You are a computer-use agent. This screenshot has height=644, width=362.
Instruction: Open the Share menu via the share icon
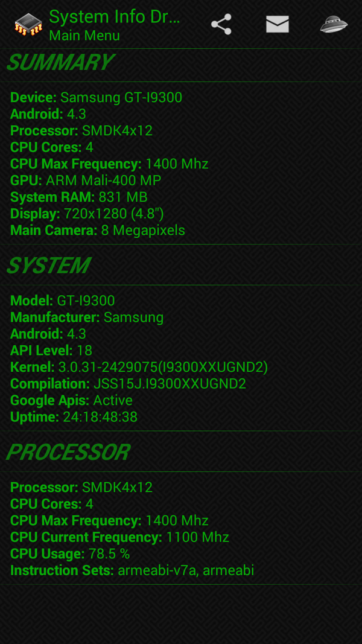click(x=221, y=24)
